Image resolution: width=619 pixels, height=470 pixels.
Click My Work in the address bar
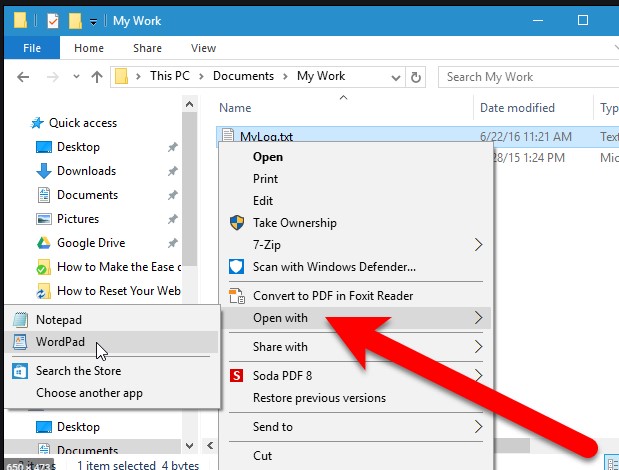pyautogui.click(x=321, y=76)
